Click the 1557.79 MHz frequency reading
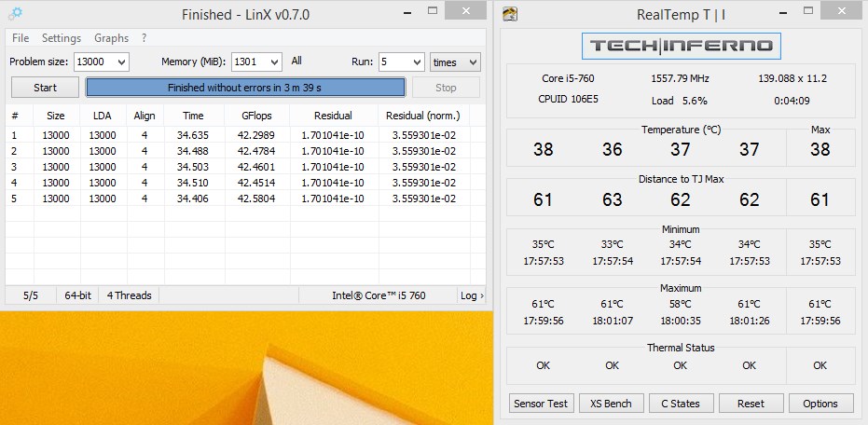868x425 pixels. [x=680, y=78]
